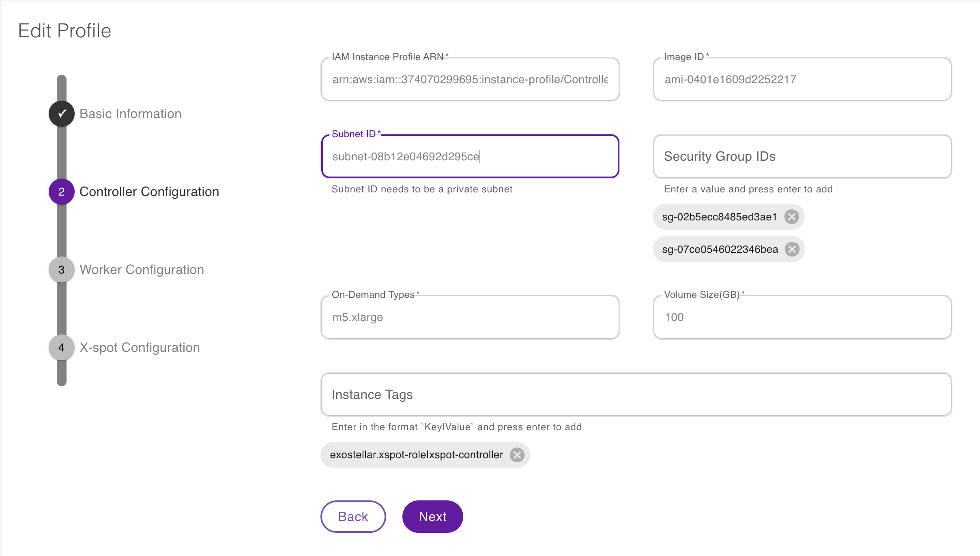Click the Basic Information checkmark step icon
This screenshot has height=556, width=980.
pos(62,114)
